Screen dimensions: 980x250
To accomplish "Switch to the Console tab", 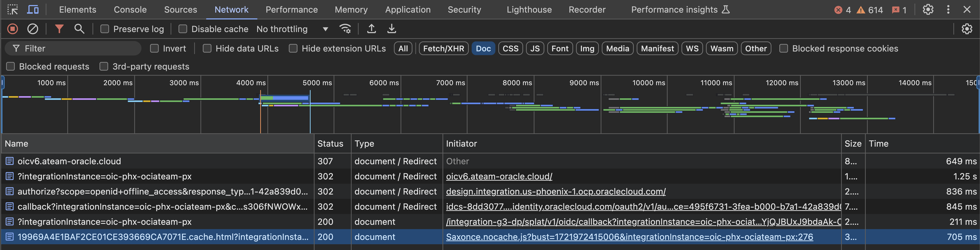I will pos(130,10).
